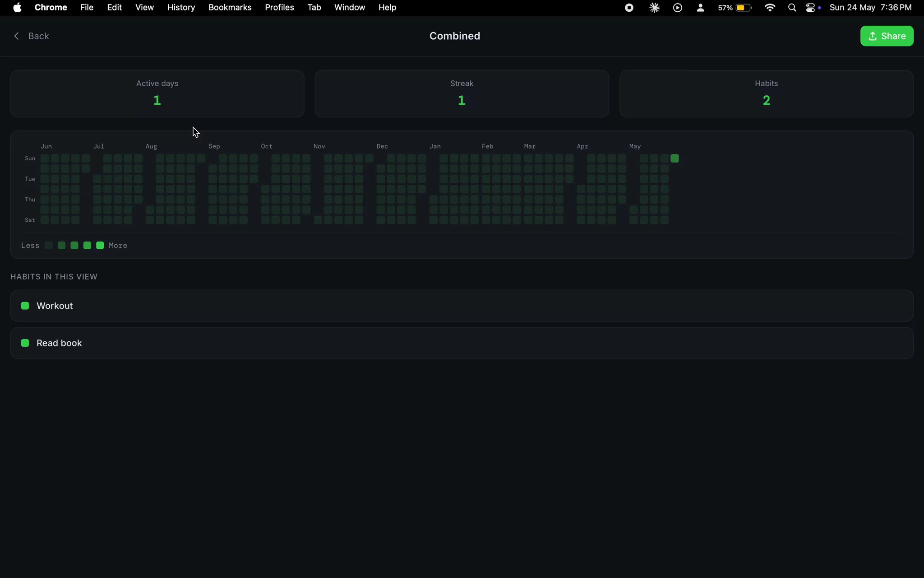Open the Workout habit row

click(x=462, y=306)
